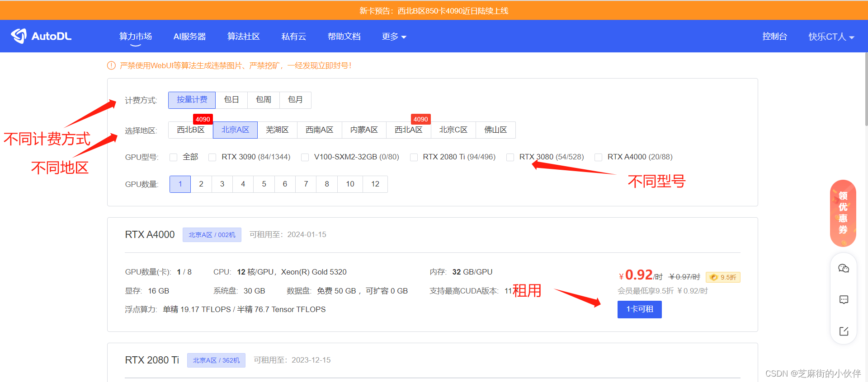The image size is (868, 382).
Task: Select 包周 billing mode
Action: pos(264,100)
